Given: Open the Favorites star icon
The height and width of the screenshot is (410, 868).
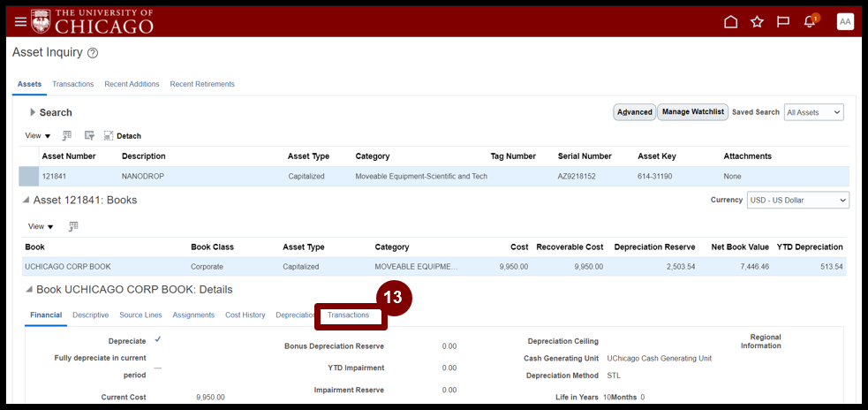Looking at the screenshot, I should 757,21.
